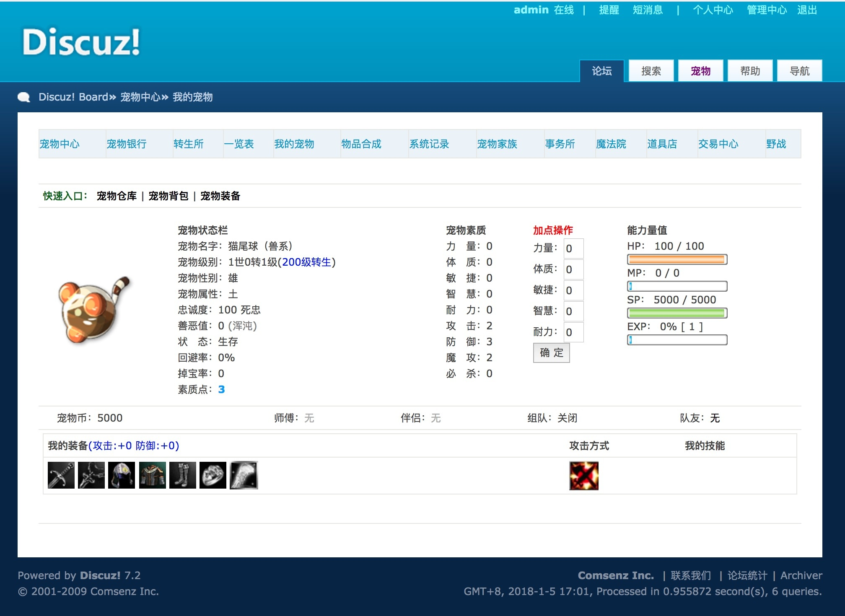Switch to the 宠物 top tab

pyautogui.click(x=700, y=71)
